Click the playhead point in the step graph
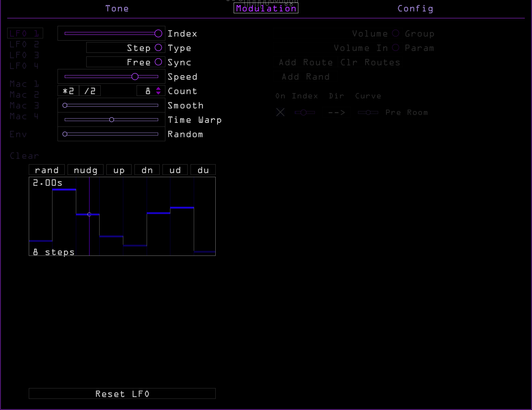The width and height of the screenshot is (532, 410). click(89, 214)
